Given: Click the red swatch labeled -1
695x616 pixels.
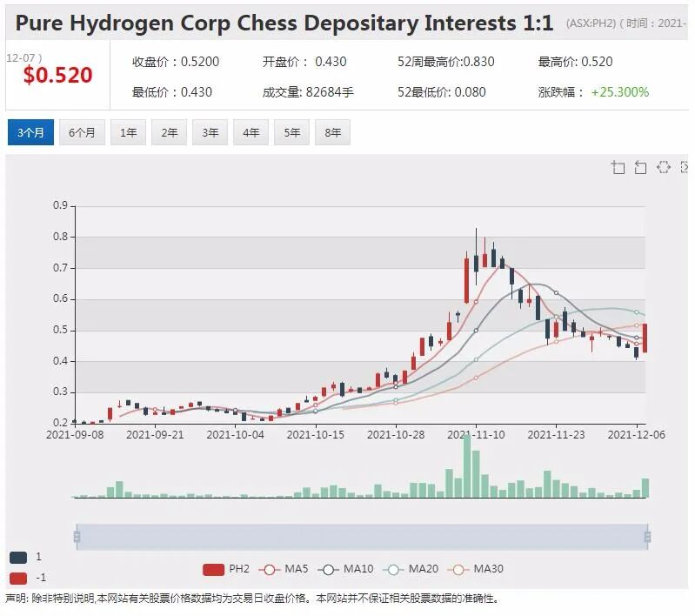Looking at the screenshot, I should pyautogui.click(x=18, y=579).
